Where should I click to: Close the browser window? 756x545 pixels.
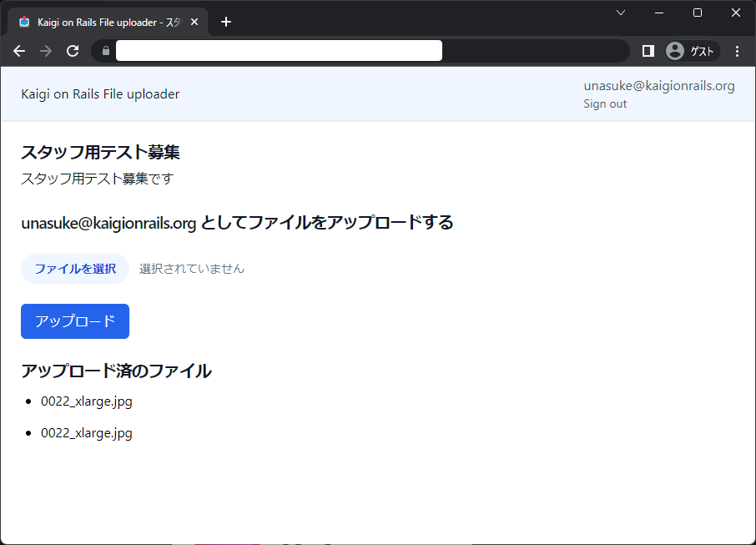coord(735,13)
